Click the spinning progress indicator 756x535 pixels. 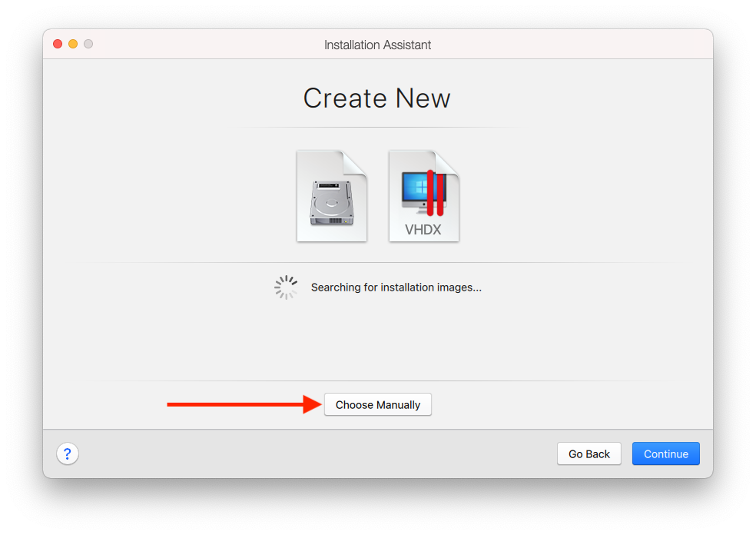(x=286, y=287)
